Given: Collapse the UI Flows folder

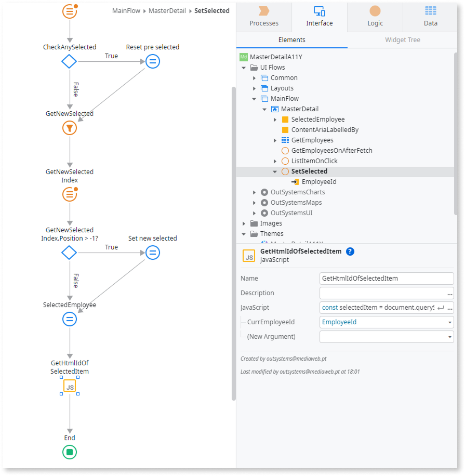Looking at the screenshot, I should (x=244, y=68).
